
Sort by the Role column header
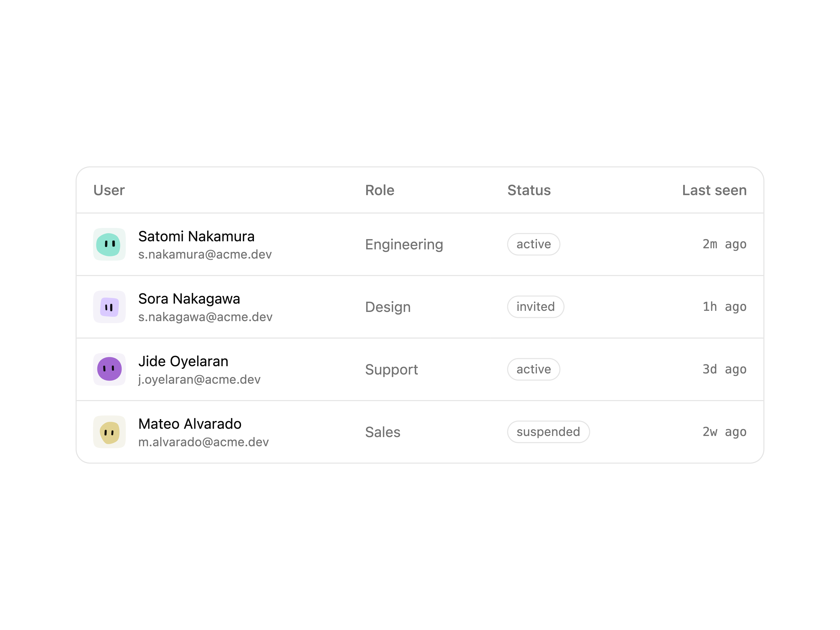coord(380,190)
